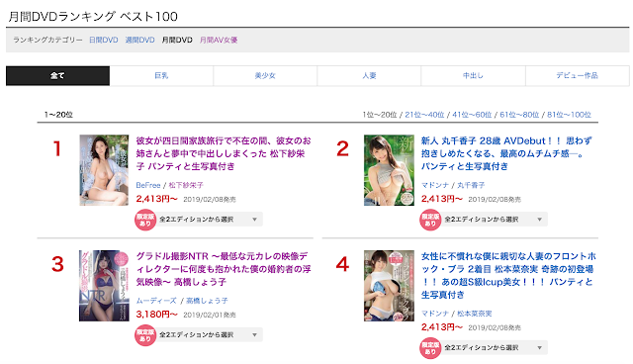Click the BeFree maker link

pos(148,185)
